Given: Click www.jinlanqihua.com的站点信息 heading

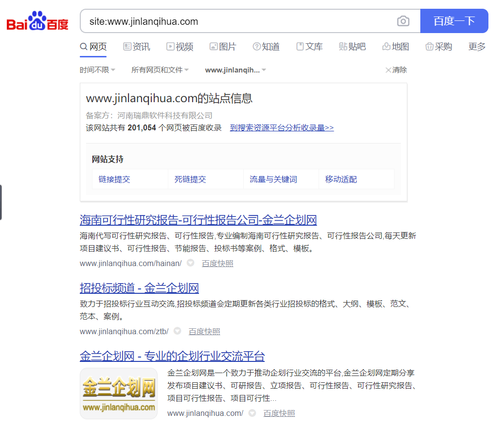Looking at the screenshot, I should pyautogui.click(x=169, y=98).
